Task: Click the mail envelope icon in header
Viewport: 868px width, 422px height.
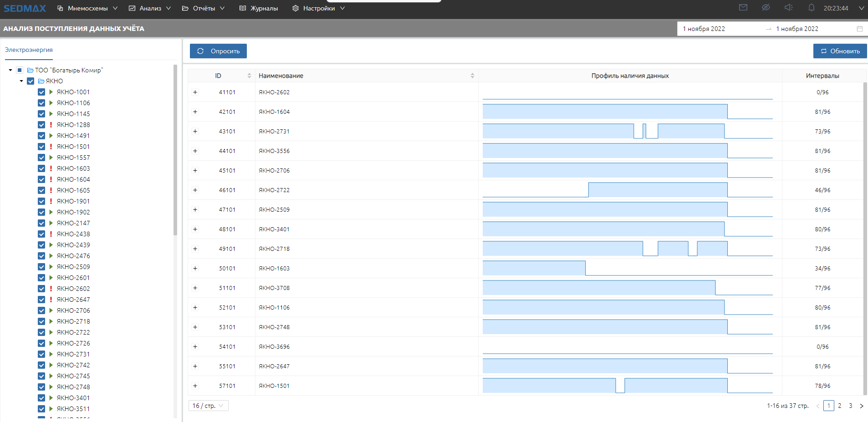Action: pyautogui.click(x=743, y=8)
